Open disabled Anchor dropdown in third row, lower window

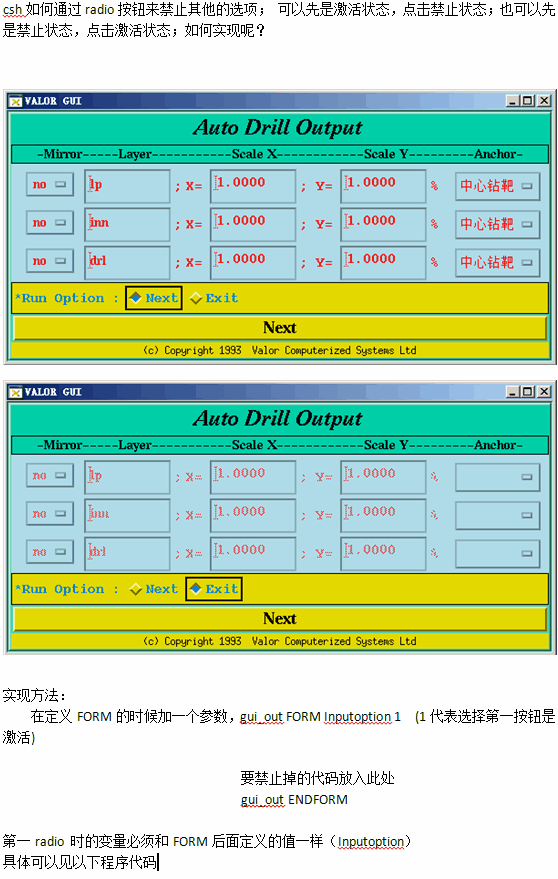497,553
